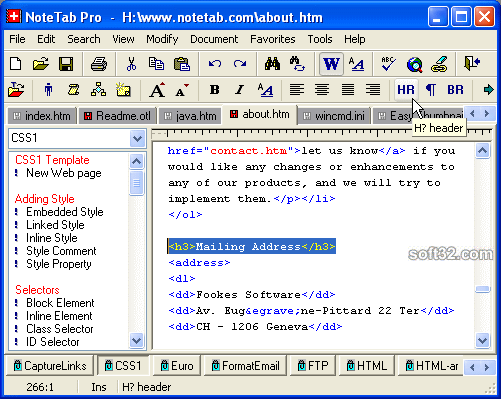501x399 pixels.
Task: Redo the last undone action
Action: point(240,64)
